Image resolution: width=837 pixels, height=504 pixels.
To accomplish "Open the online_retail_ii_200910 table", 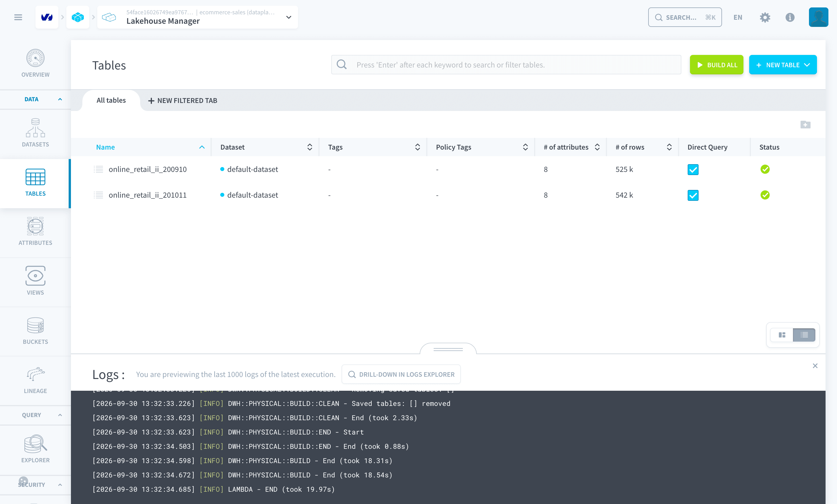I will (x=147, y=169).
